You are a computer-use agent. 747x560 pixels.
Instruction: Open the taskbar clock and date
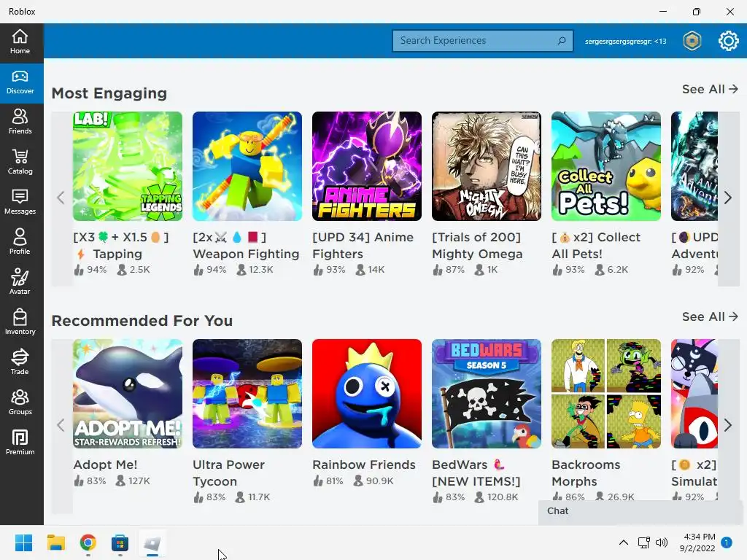point(697,542)
